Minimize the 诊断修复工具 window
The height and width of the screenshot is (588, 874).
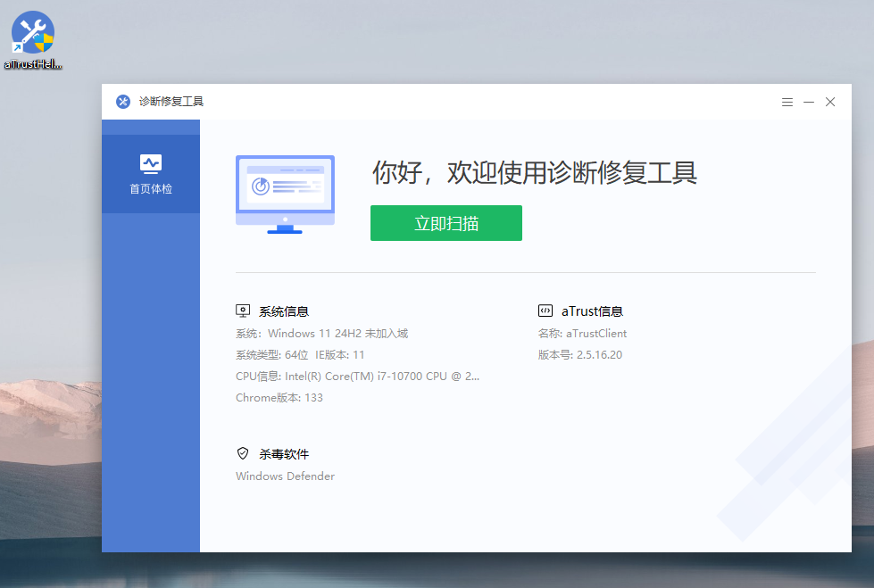point(809,103)
